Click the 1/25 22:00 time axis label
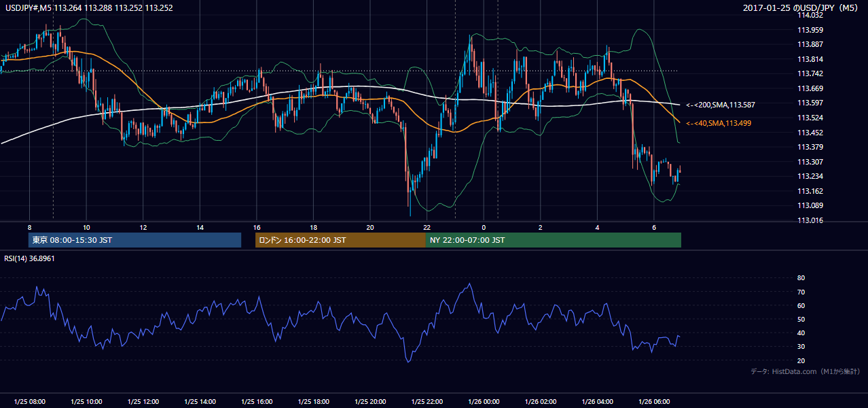 (x=427, y=402)
